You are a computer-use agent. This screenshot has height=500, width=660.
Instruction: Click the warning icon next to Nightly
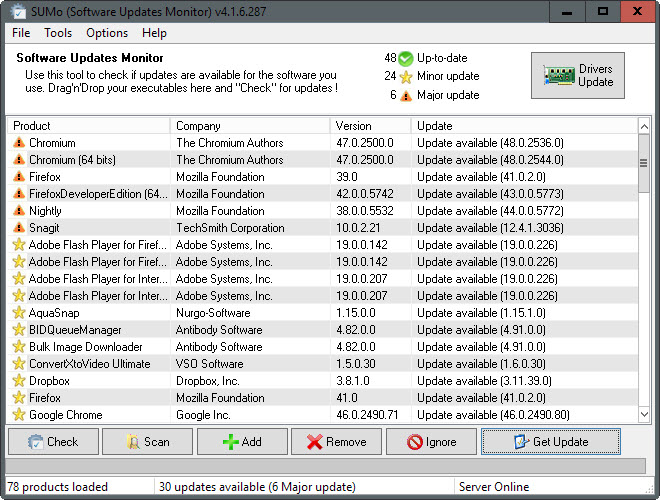click(19, 211)
